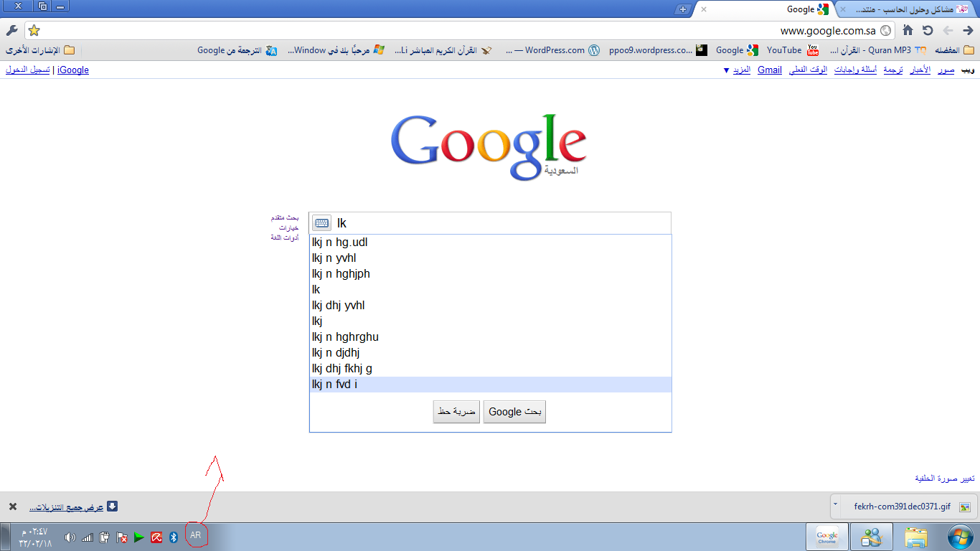Click the Bluetooth icon in the system tray
980x551 pixels.
tap(173, 537)
